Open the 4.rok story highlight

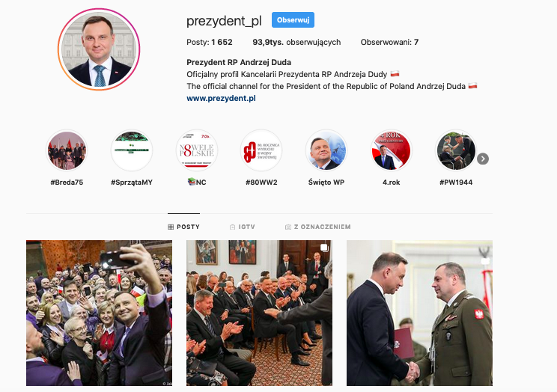(x=391, y=150)
